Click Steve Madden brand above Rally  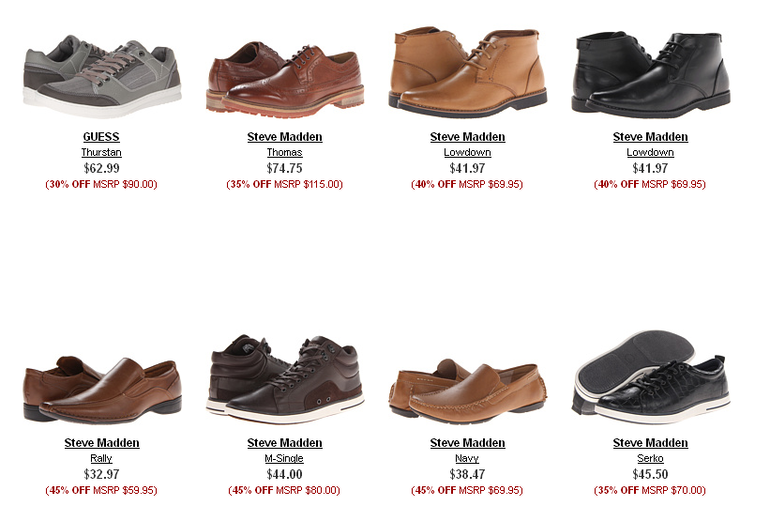(102, 443)
